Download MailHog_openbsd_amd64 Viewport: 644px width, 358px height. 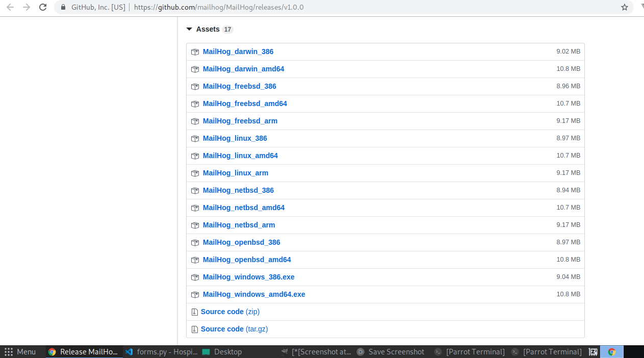click(x=247, y=260)
